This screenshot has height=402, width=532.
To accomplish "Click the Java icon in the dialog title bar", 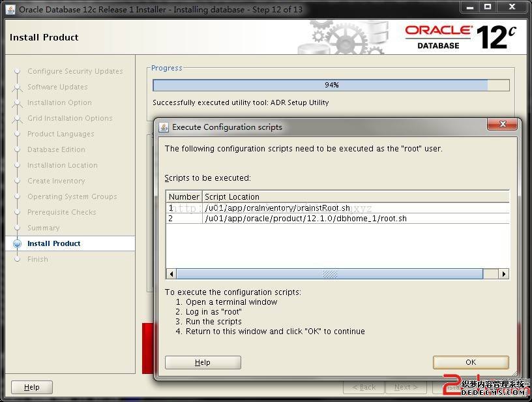I will point(163,127).
